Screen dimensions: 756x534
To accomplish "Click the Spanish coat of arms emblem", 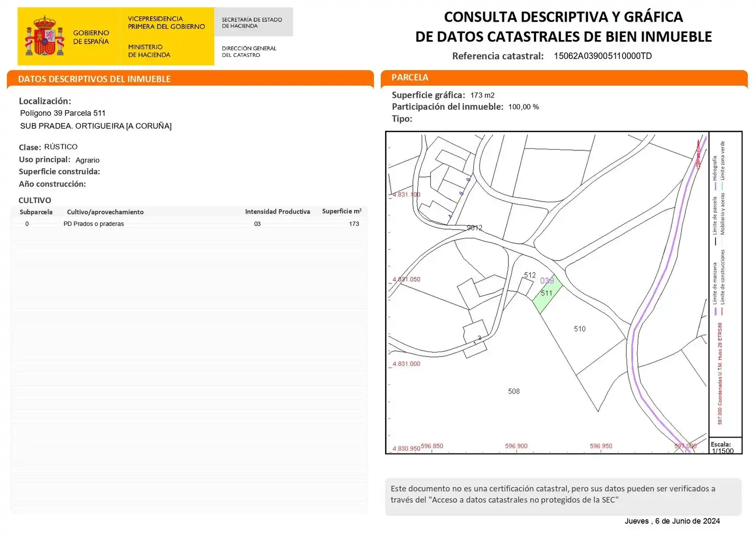I will coord(44,36).
